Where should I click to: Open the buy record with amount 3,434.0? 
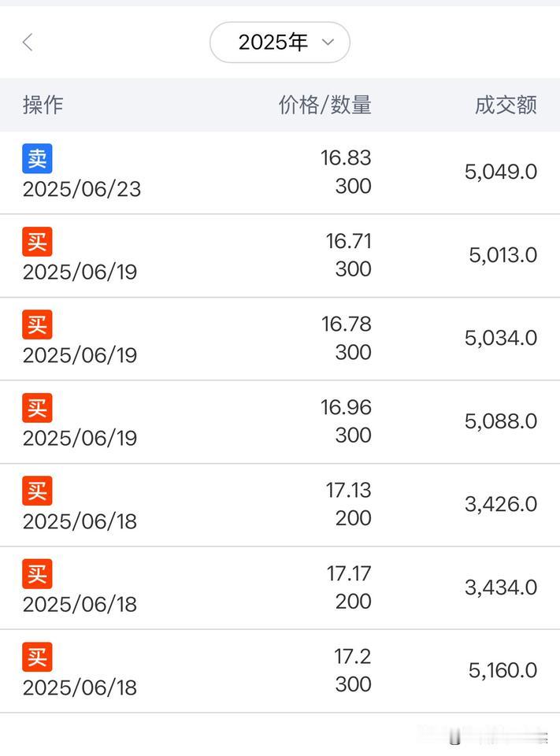tap(280, 587)
